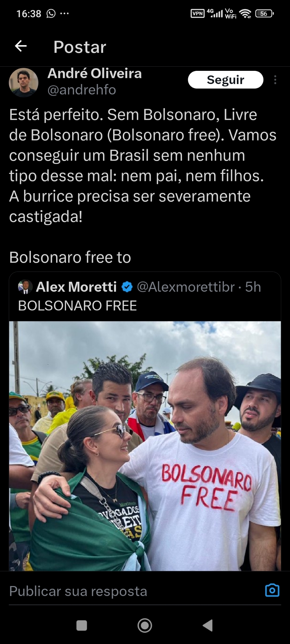
Task: Tap the back arrow beside Postar
Action: (21, 46)
